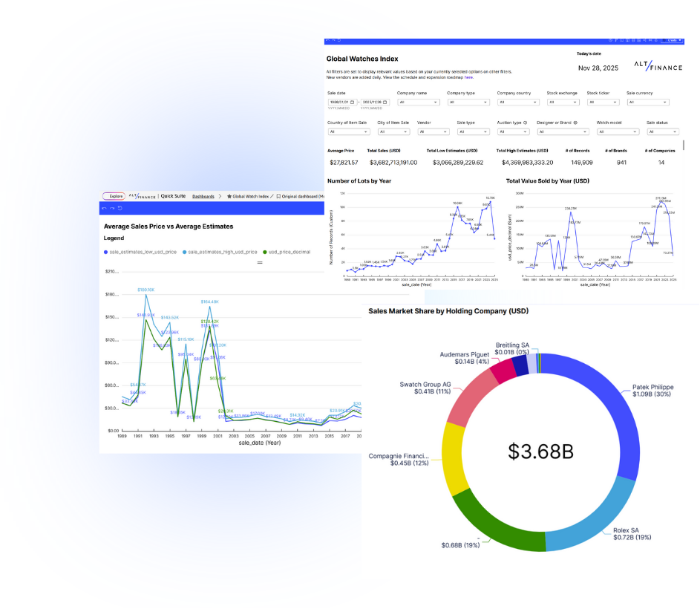Click the reset icon in left dashboard toolbar
Image resolution: width=700 pixels, height=609 pixels.
coord(120,208)
